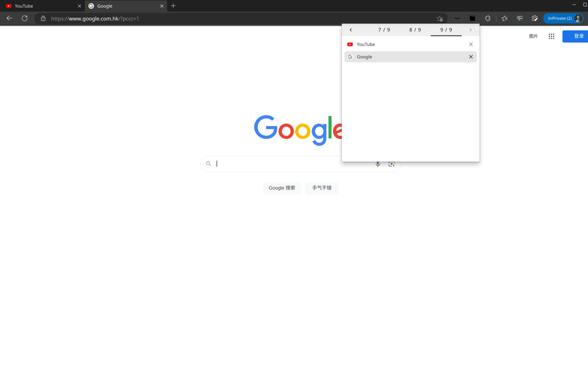Click the Google 搜索 button
This screenshot has height=368, width=588.
282,188
